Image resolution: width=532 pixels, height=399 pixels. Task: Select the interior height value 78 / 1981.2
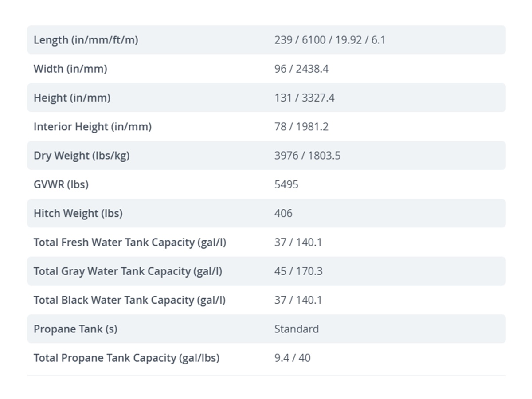click(301, 126)
